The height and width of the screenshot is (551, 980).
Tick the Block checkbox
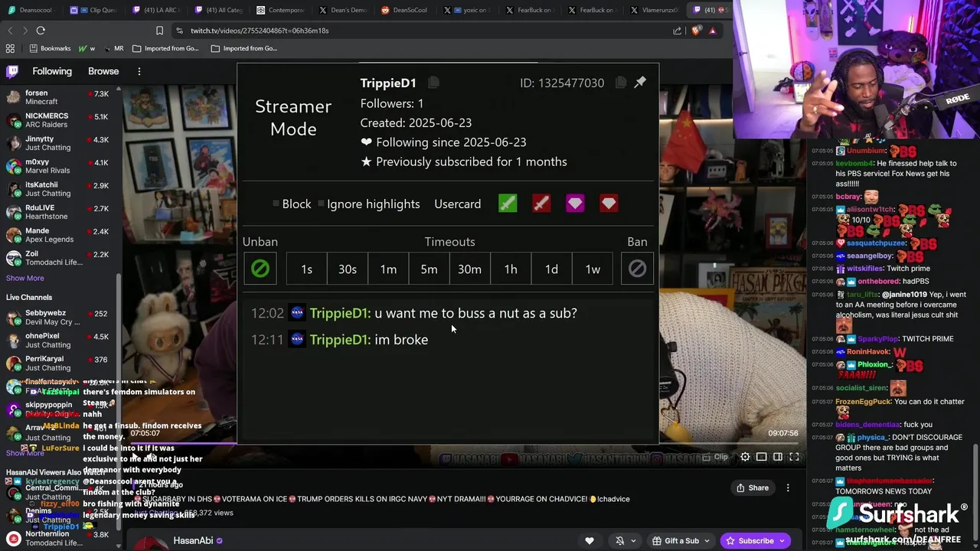click(276, 204)
